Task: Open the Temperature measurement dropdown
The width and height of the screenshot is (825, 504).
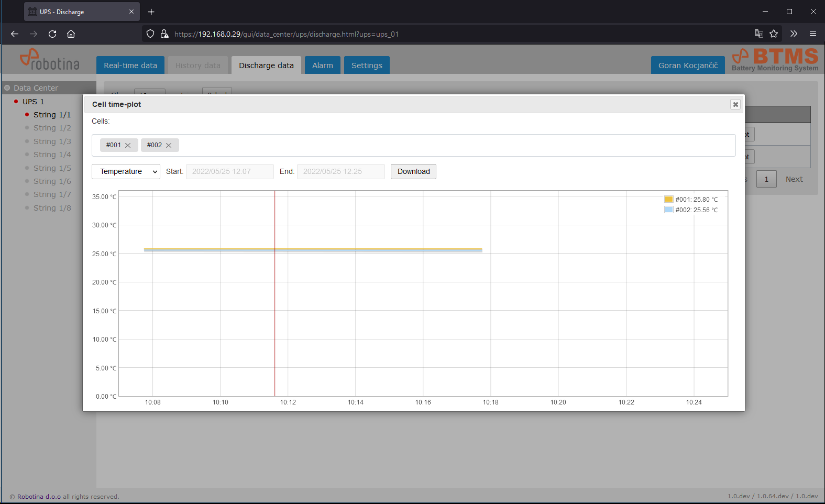Action: [x=126, y=172]
